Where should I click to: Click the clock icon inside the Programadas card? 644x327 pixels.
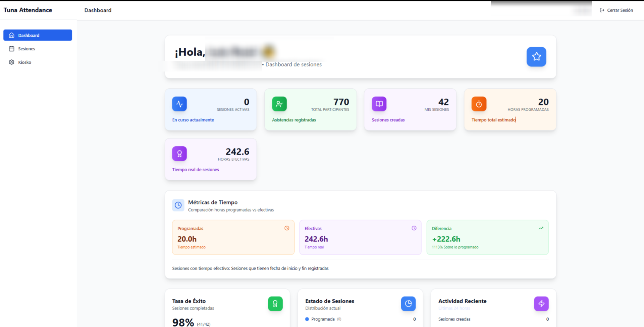point(287,228)
